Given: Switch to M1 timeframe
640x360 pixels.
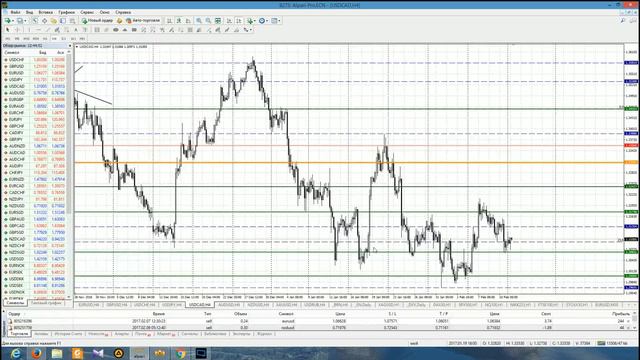Looking at the screenshot, I should tap(8, 38).
